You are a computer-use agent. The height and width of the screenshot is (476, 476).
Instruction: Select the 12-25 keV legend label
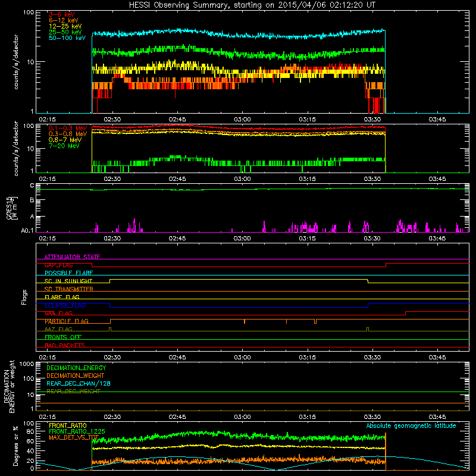point(65,26)
